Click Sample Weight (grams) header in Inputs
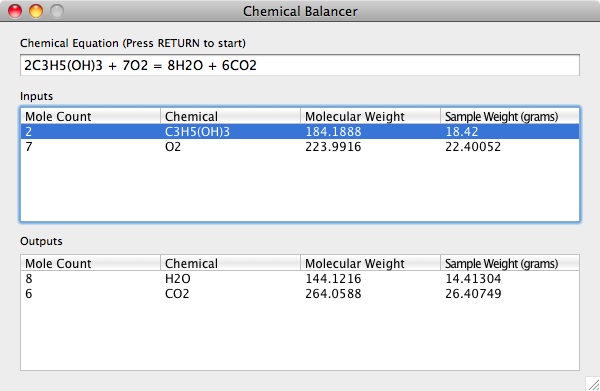Image resolution: width=600 pixels, height=391 pixels. (x=510, y=116)
